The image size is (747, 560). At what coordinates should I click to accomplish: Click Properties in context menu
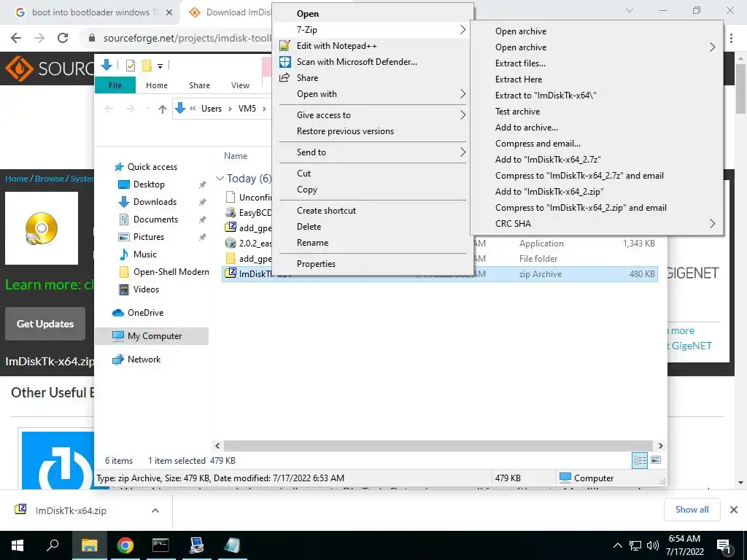(316, 264)
